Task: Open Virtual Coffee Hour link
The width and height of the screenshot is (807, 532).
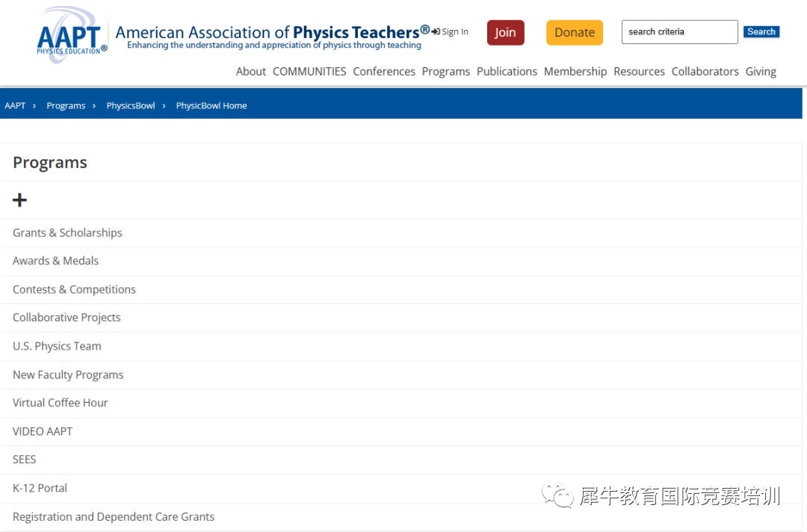Action: coord(61,402)
